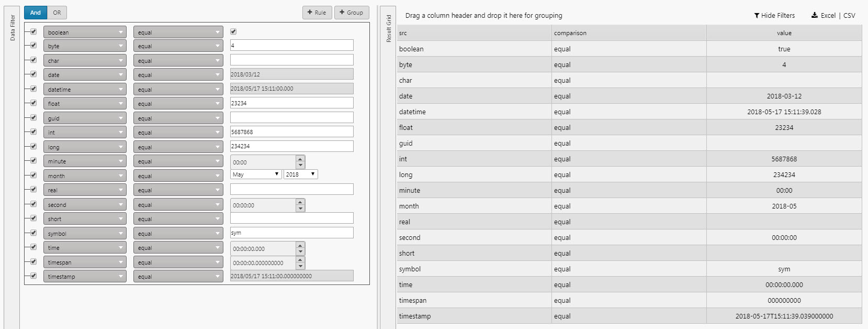This screenshot has width=868, height=329.
Task: Expand the datetime field name dropdown
Action: coord(85,90)
